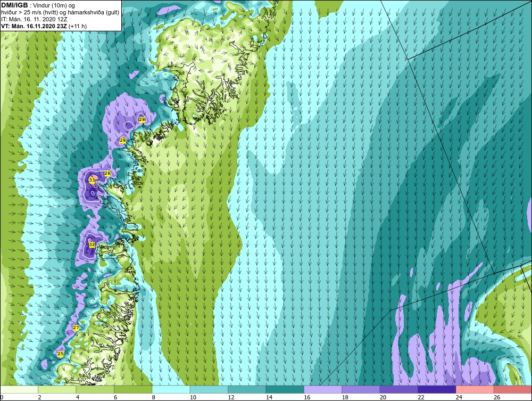Select the 4–6 m/s green legend swatch
This screenshot has height=401, width=532.
[95, 389]
